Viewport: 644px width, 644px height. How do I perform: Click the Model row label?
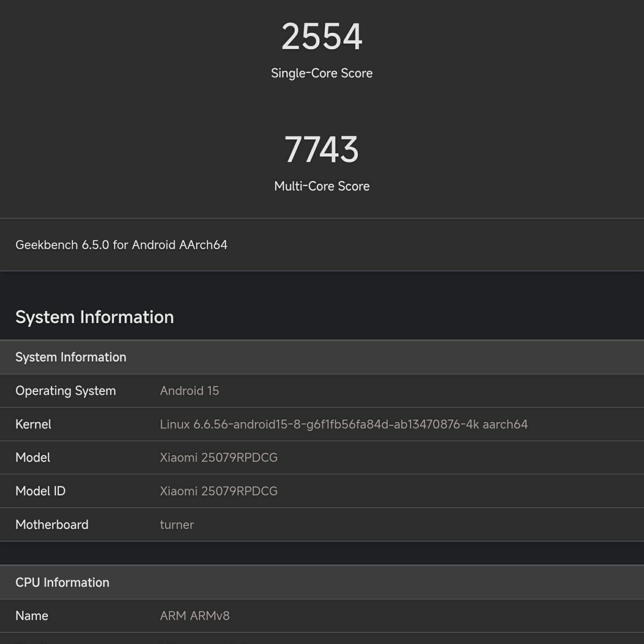click(33, 457)
